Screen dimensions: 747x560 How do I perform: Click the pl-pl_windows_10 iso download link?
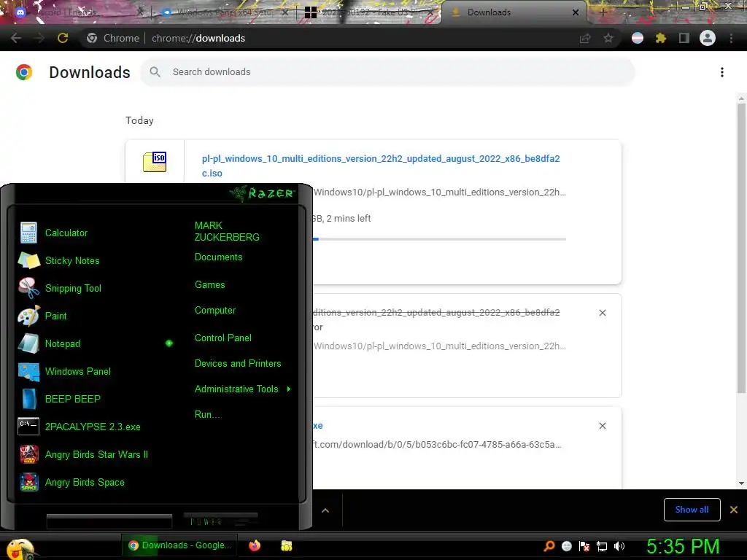coord(381,166)
